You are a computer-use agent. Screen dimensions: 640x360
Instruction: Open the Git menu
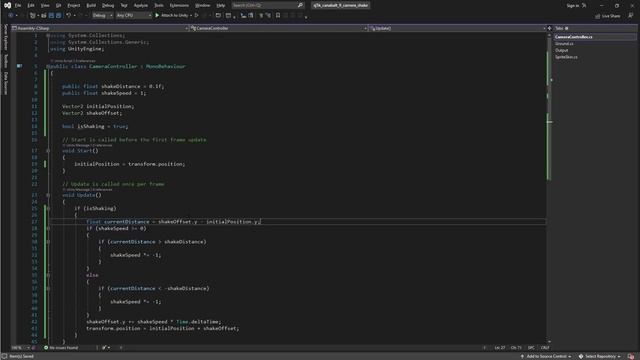[58, 6]
